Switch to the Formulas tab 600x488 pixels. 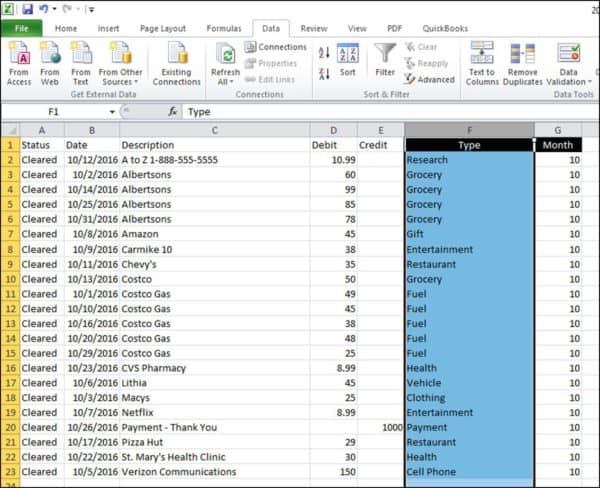coord(224,28)
